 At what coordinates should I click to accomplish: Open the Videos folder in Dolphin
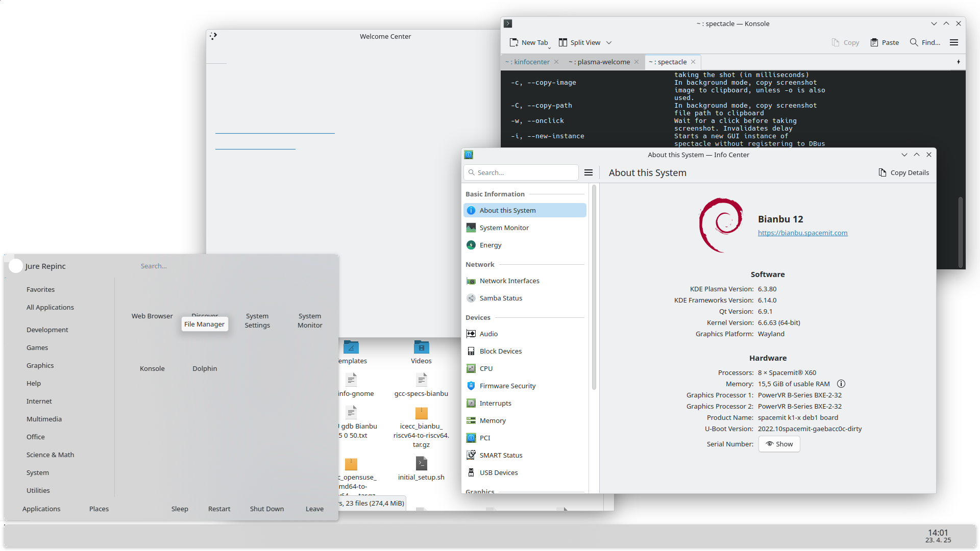421,352
